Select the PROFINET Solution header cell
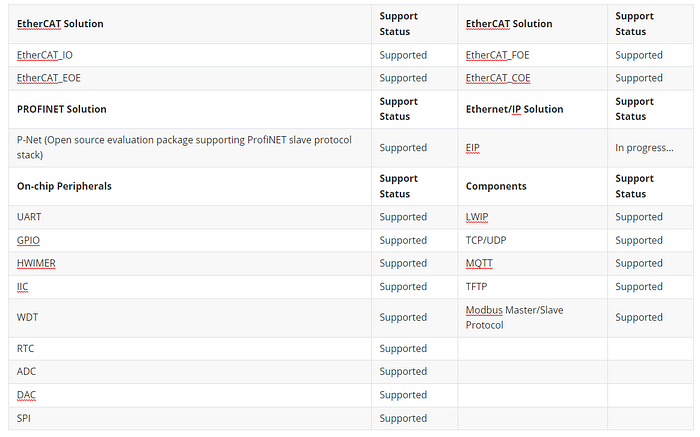 (62, 109)
